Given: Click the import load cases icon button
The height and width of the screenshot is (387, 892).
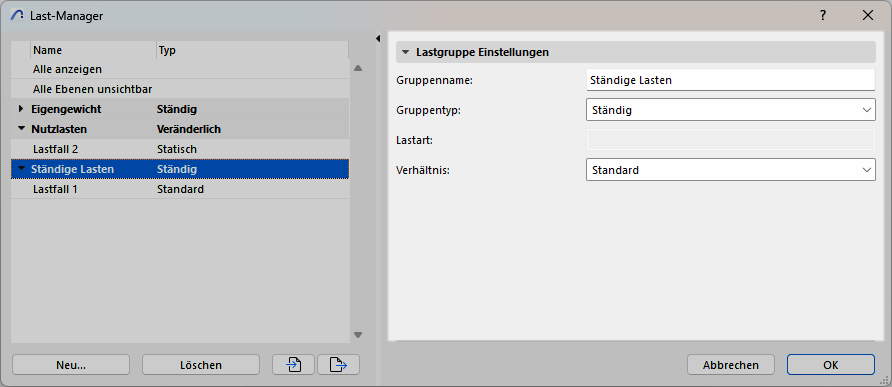Looking at the screenshot, I should coord(294,365).
